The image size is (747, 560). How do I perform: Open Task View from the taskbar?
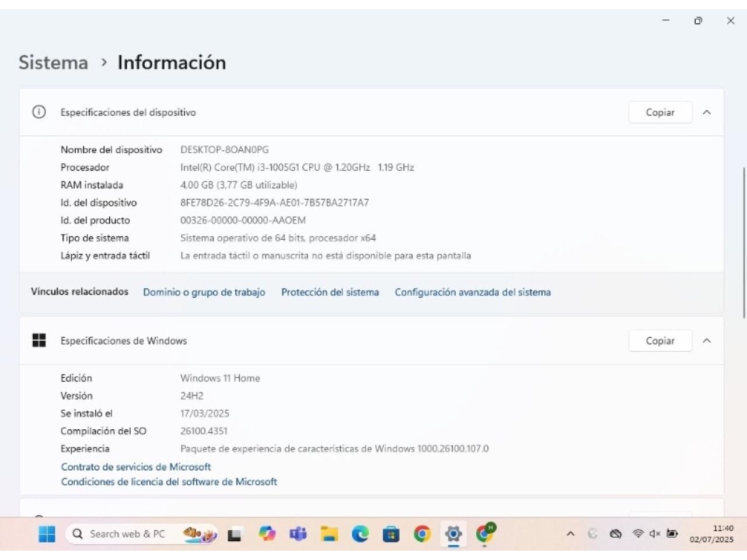point(235,534)
